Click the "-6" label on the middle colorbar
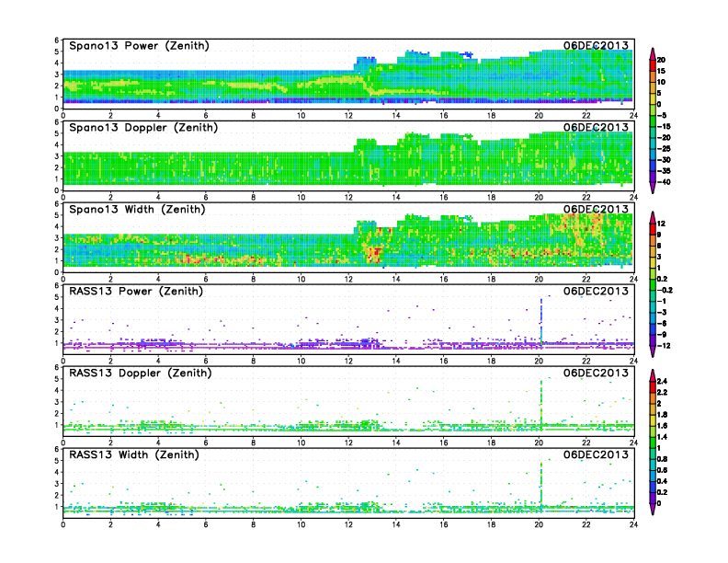 662,323
